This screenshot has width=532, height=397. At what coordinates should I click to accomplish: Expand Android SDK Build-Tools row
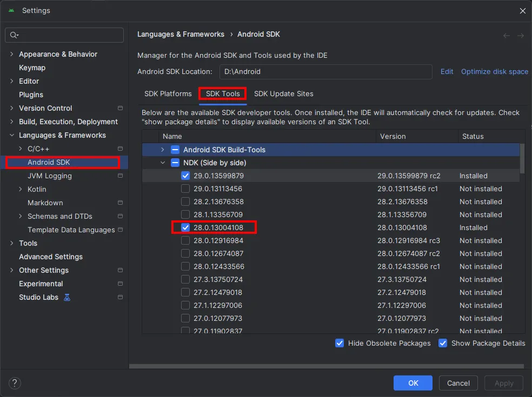click(163, 150)
